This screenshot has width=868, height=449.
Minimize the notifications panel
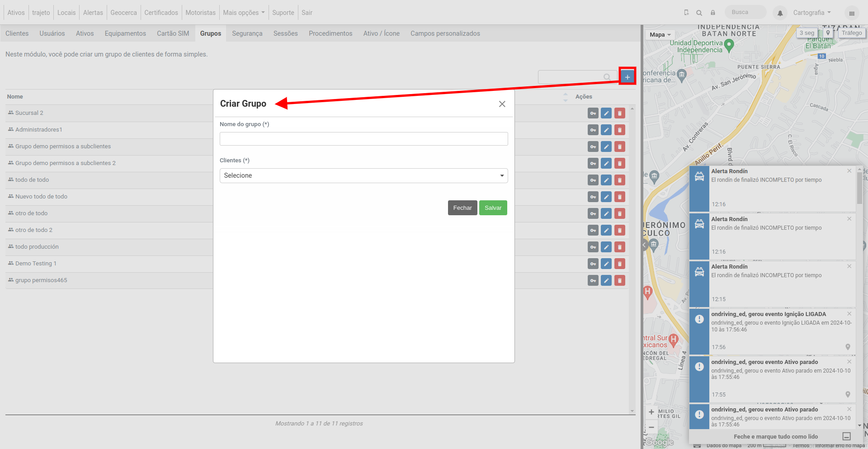pos(847,436)
